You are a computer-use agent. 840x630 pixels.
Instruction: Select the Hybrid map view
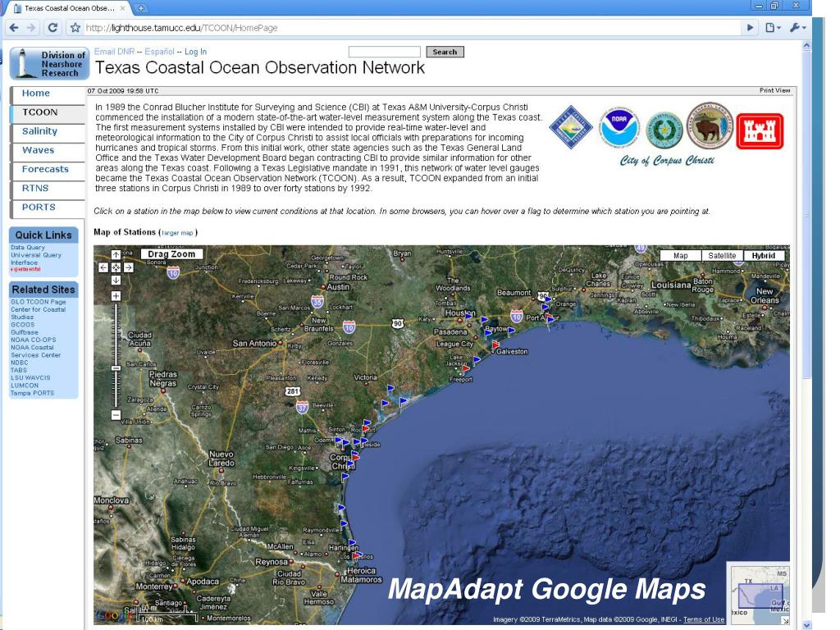(x=764, y=256)
